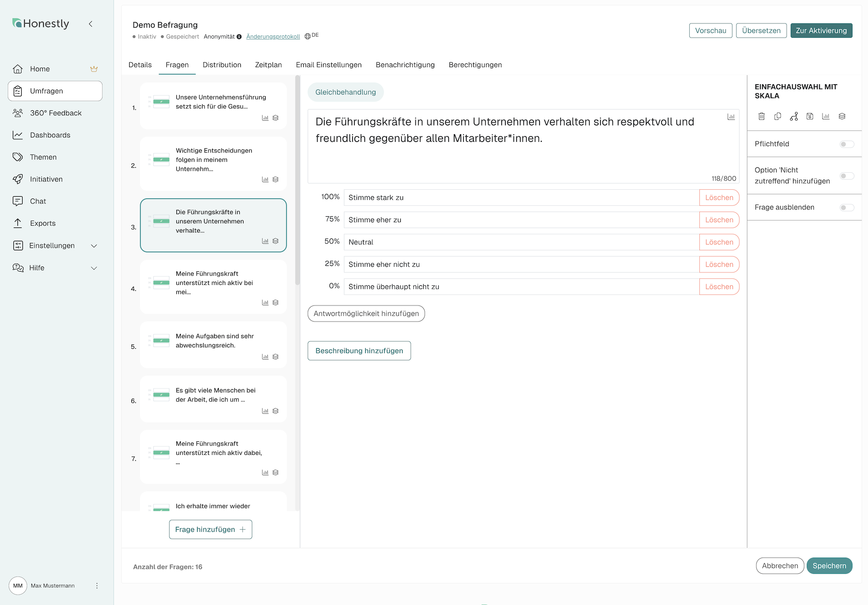Image resolution: width=868 pixels, height=605 pixels.
Task: Open the Zeitplan tab
Action: tap(268, 65)
